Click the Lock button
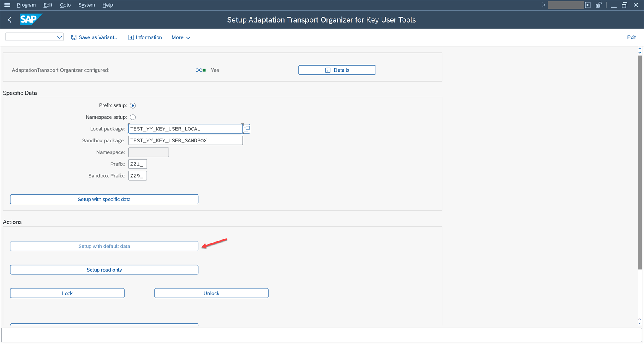 [x=67, y=293]
